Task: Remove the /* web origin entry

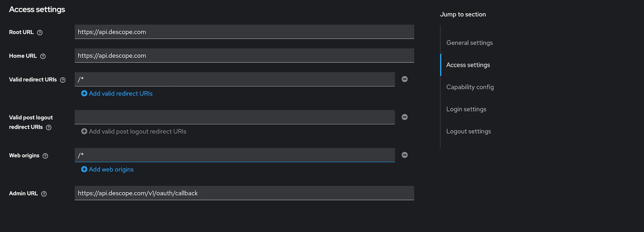Action: click(x=404, y=155)
